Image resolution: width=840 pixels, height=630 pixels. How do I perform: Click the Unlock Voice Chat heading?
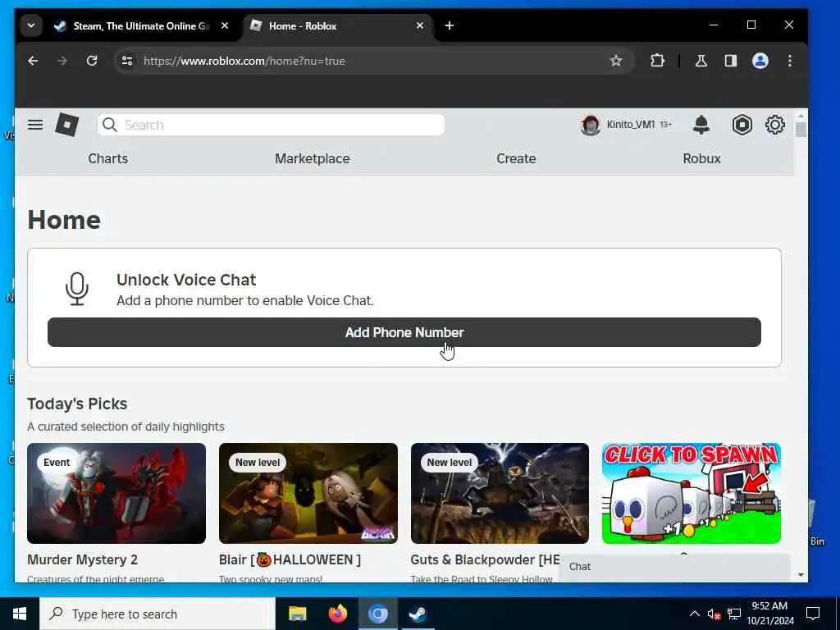pos(186,281)
